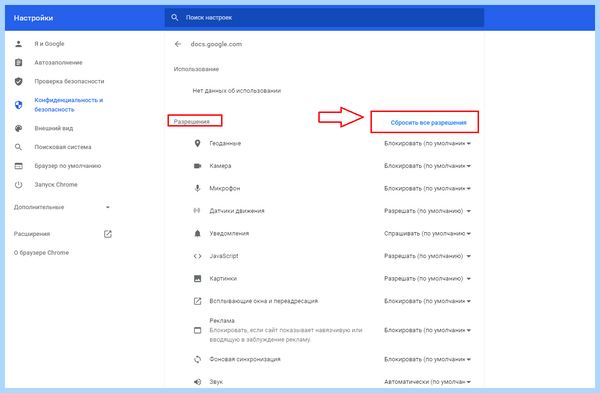Click the power icon for Запуск Chrome
Screen dimensions: 600x393
(18, 184)
